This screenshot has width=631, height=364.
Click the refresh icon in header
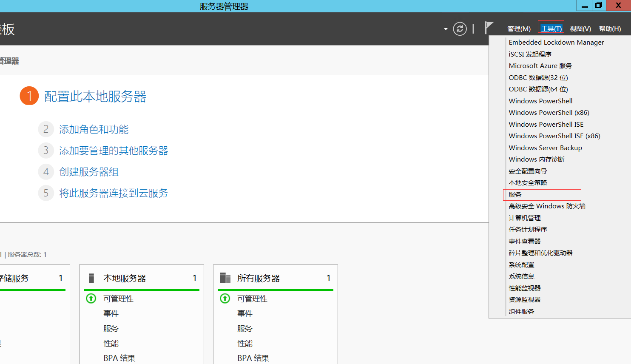click(x=460, y=29)
